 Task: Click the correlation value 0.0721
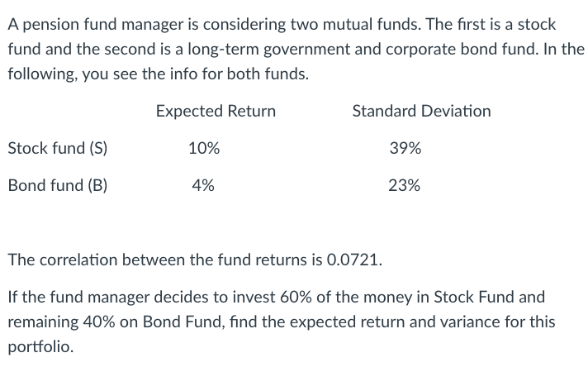point(353,260)
